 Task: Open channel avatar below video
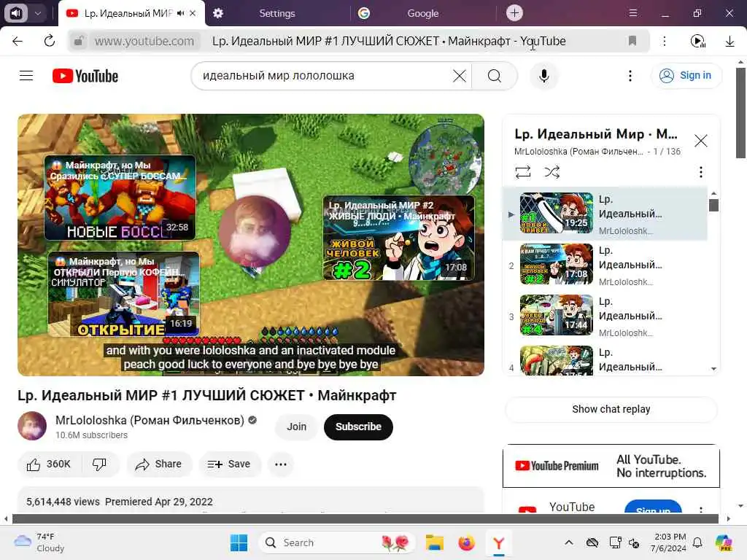(32, 426)
